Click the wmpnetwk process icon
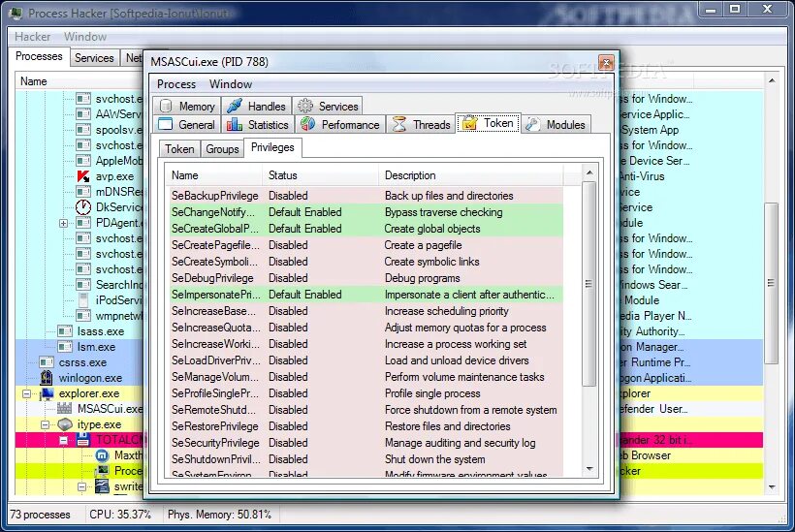This screenshot has height=532, width=795. (x=83, y=316)
